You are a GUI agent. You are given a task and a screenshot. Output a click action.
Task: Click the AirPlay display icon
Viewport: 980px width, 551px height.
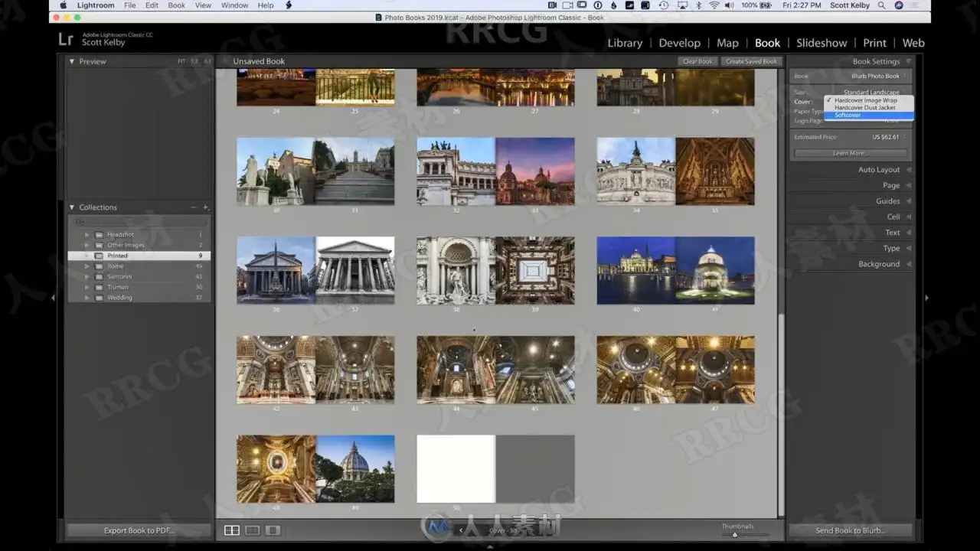[x=681, y=5]
